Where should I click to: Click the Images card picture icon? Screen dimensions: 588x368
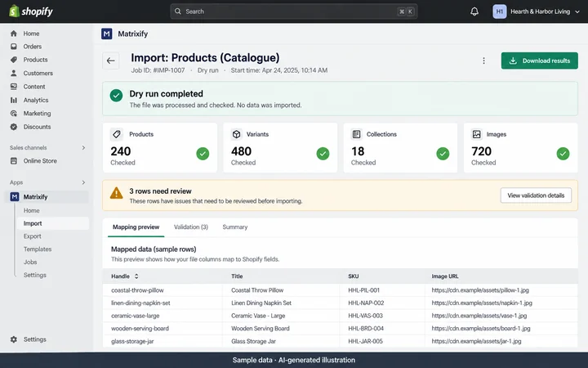pos(477,134)
